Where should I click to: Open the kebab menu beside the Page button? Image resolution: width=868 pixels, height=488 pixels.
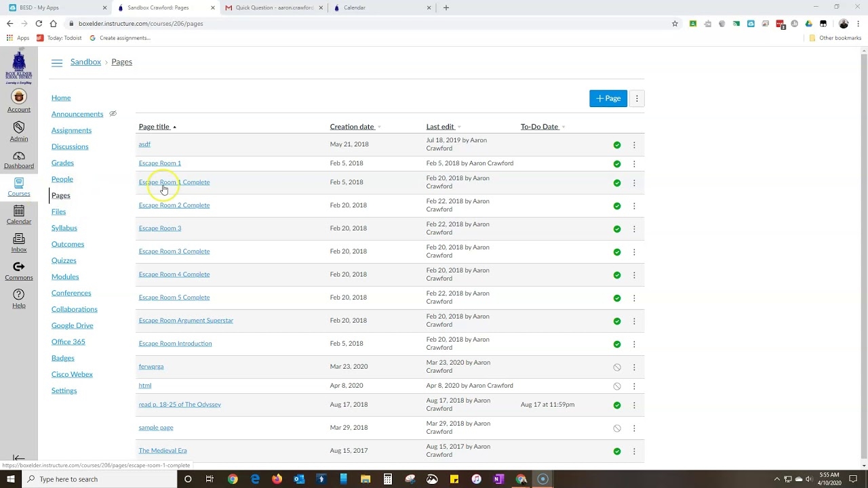click(636, 98)
